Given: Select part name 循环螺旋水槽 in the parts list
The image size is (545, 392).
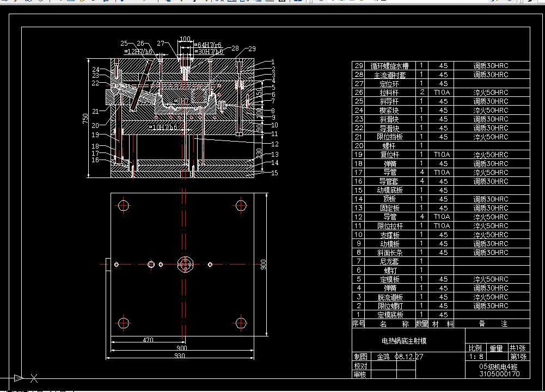Looking at the screenshot, I should coord(389,66).
